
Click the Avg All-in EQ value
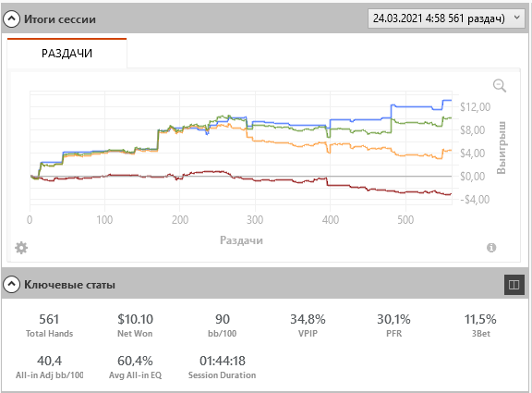(135, 361)
